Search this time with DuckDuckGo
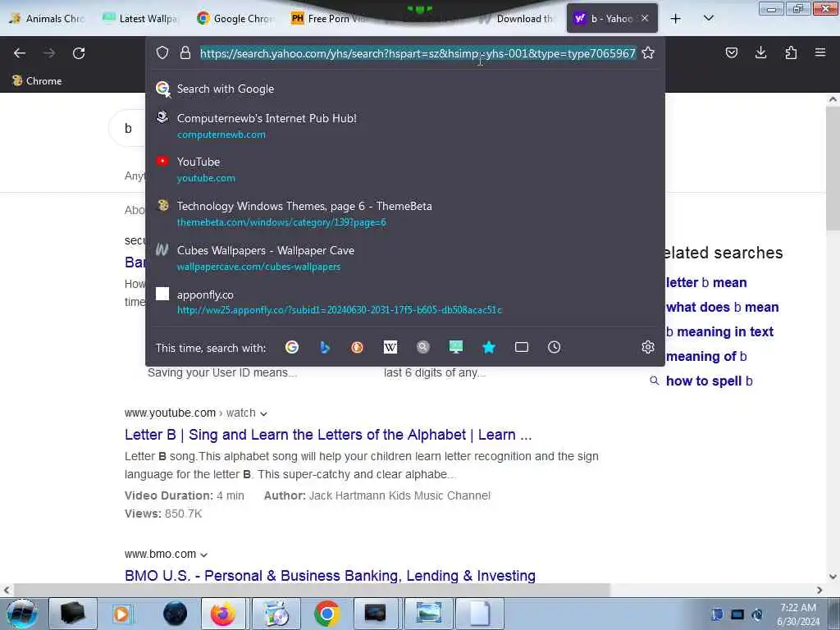This screenshot has width=840, height=630. click(358, 348)
